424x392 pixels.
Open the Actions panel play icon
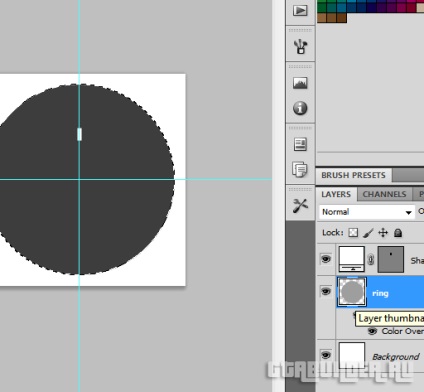click(300, 10)
